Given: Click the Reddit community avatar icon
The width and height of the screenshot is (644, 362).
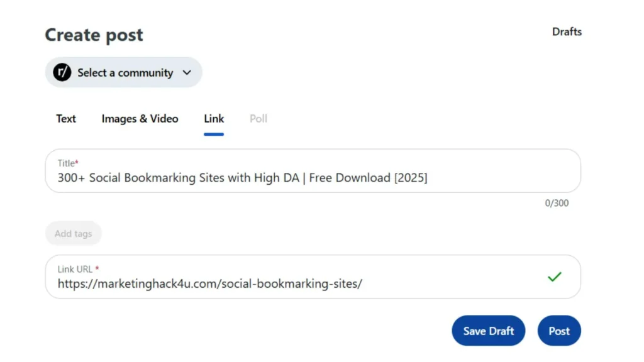Looking at the screenshot, I should 60,72.
